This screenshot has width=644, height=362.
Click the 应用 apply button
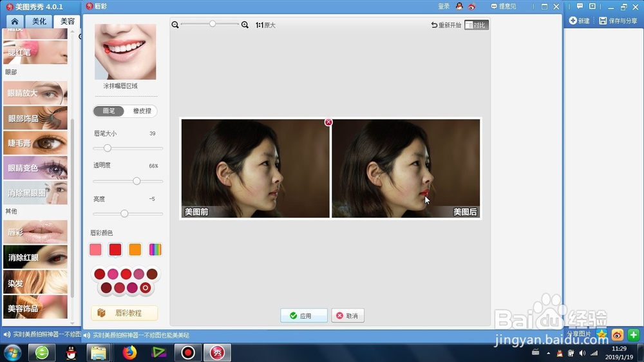(304, 316)
